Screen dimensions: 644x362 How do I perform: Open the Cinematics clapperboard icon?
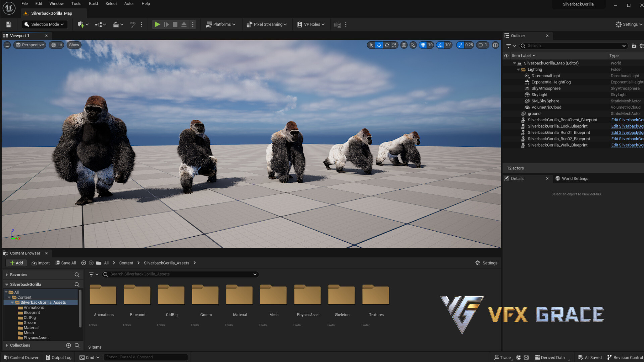point(116,24)
